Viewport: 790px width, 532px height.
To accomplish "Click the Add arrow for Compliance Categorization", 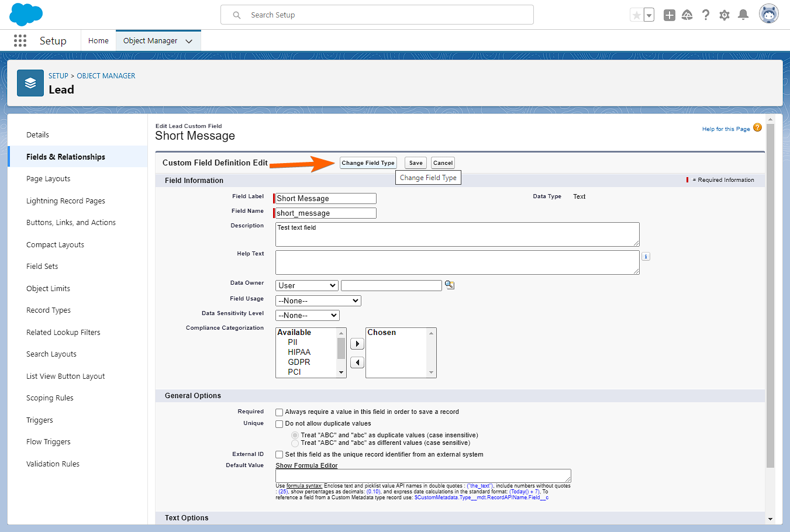I will point(357,344).
